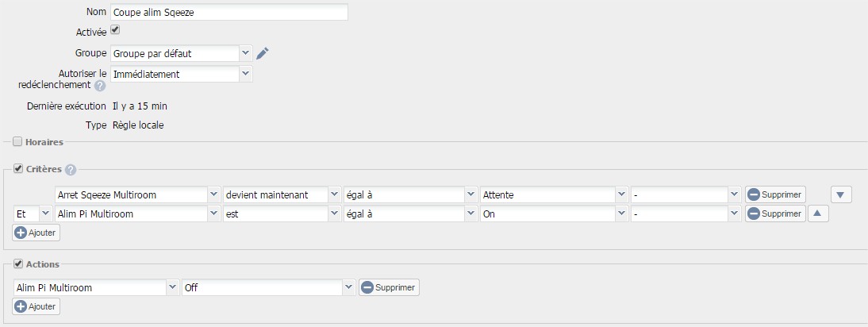Toggle the Critères section checkbox
This screenshot has height=327, width=868.
coord(17,169)
